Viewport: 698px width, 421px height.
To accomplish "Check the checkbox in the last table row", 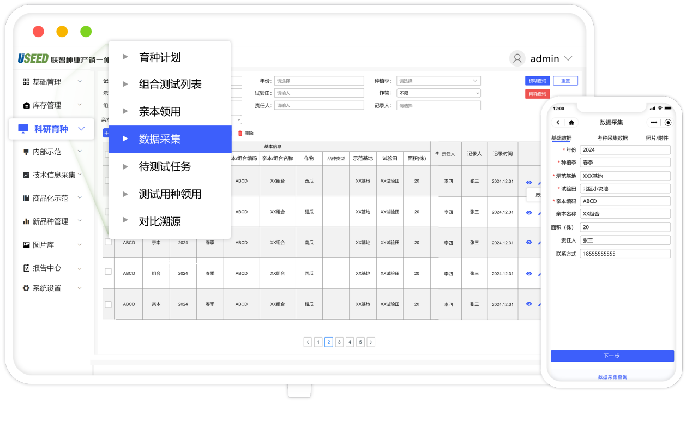I will (108, 303).
